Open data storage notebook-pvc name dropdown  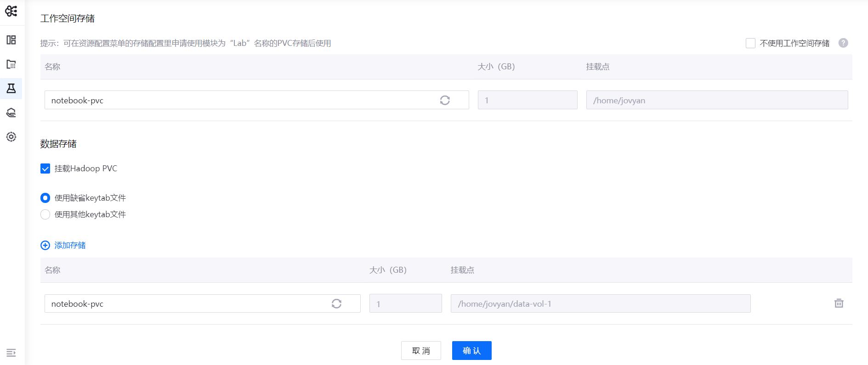(184, 303)
